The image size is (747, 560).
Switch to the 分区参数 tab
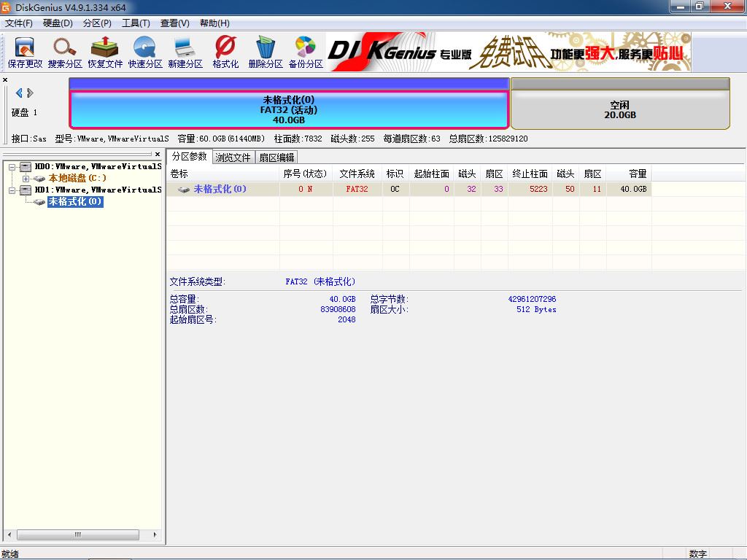[x=189, y=156]
